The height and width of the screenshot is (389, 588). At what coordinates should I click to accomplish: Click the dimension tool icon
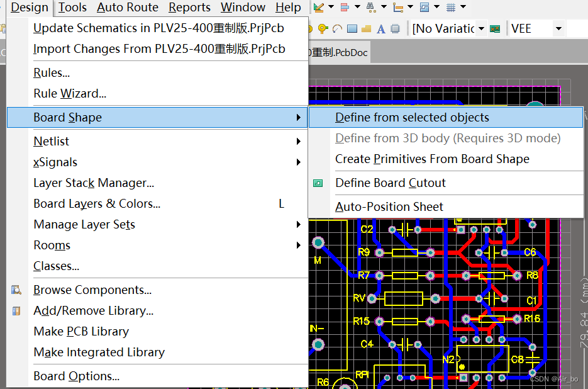397,8
